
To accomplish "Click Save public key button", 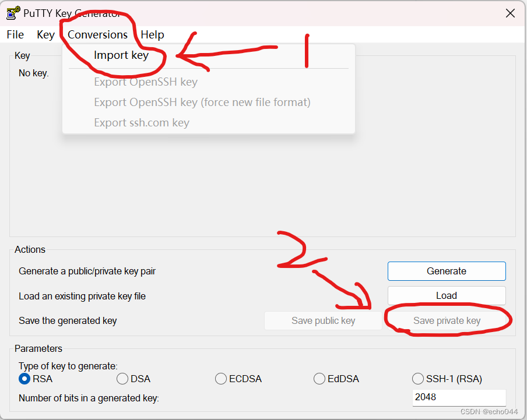I will pos(323,320).
